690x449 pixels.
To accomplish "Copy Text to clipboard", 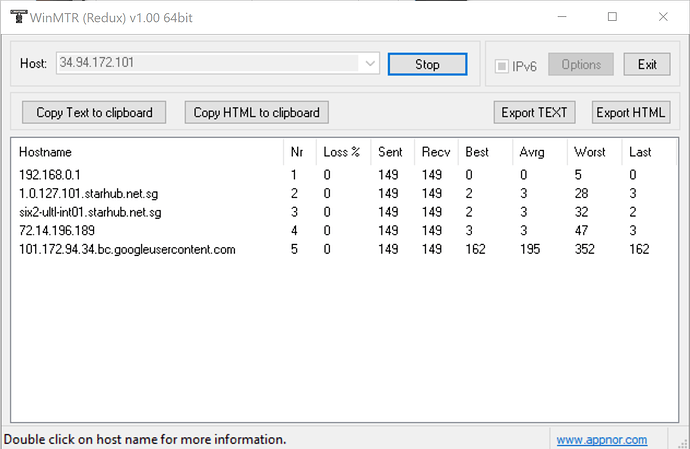I will point(94,112).
